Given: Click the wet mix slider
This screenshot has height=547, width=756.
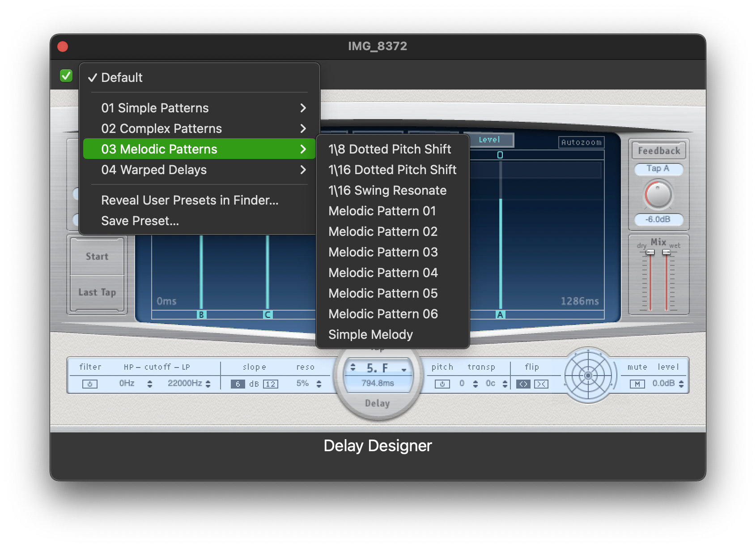Looking at the screenshot, I should [667, 252].
